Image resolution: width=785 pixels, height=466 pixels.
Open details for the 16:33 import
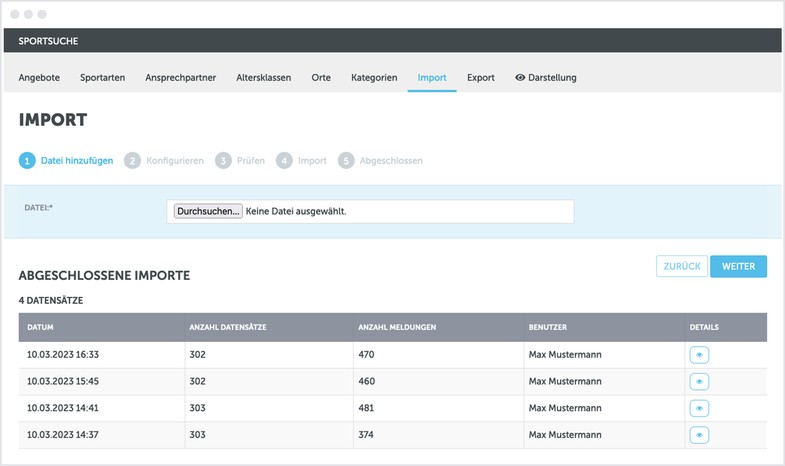coord(699,354)
